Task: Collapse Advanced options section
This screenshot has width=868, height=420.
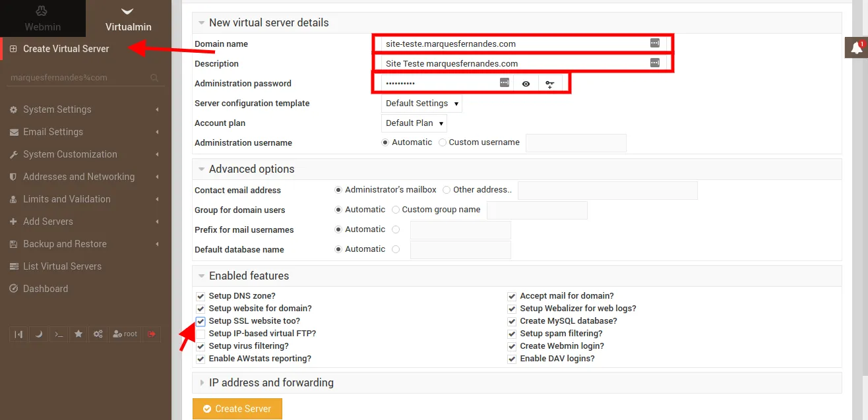Action: click(x=201, y=169)
